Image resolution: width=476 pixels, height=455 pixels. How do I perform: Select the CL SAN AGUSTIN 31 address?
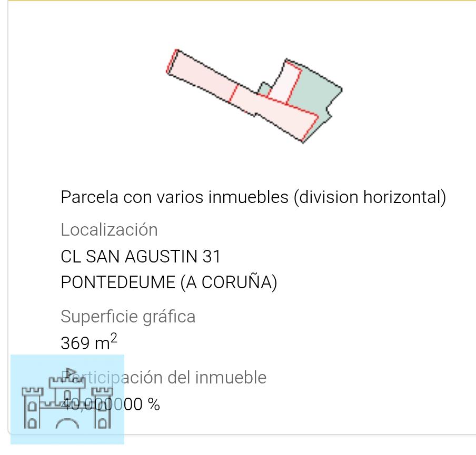141,257
